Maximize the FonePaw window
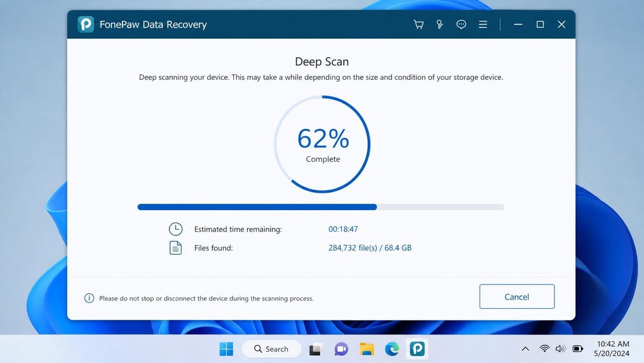The image size is (644, 363). (x=540, y=25)
